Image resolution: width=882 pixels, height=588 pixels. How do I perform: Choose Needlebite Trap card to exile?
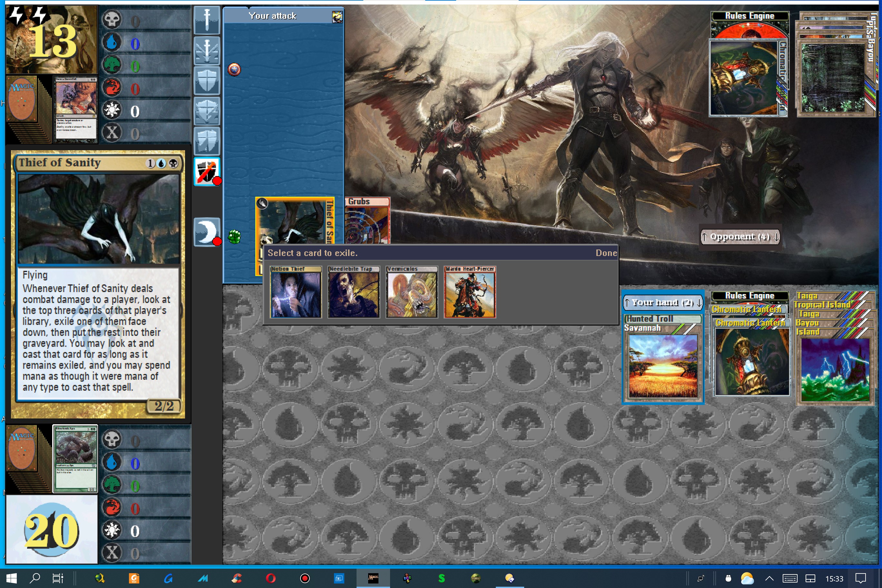(354, 292)
